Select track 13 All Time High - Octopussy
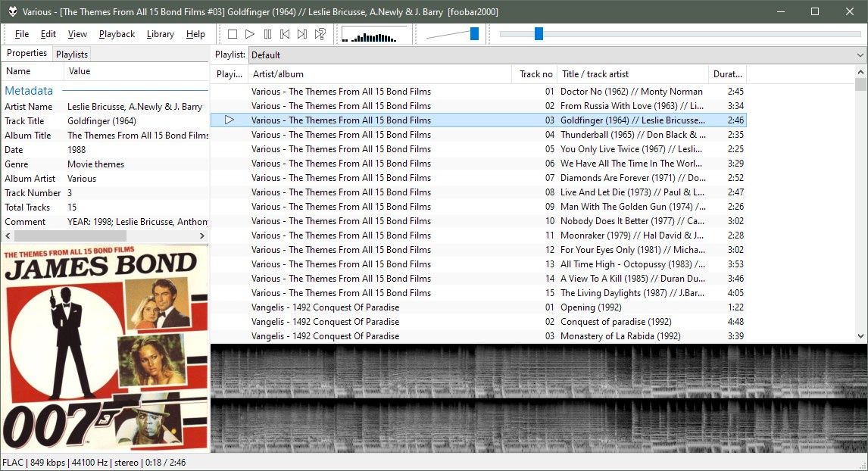The width and height of the screenshot is (868, 471). coord(478,264)
